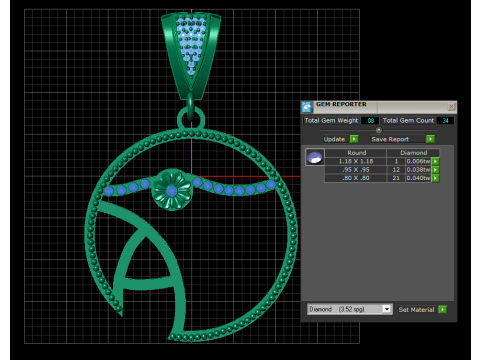Click the '0.040tw' weight cell
This screenshot has width=480, height=360.
418,178
